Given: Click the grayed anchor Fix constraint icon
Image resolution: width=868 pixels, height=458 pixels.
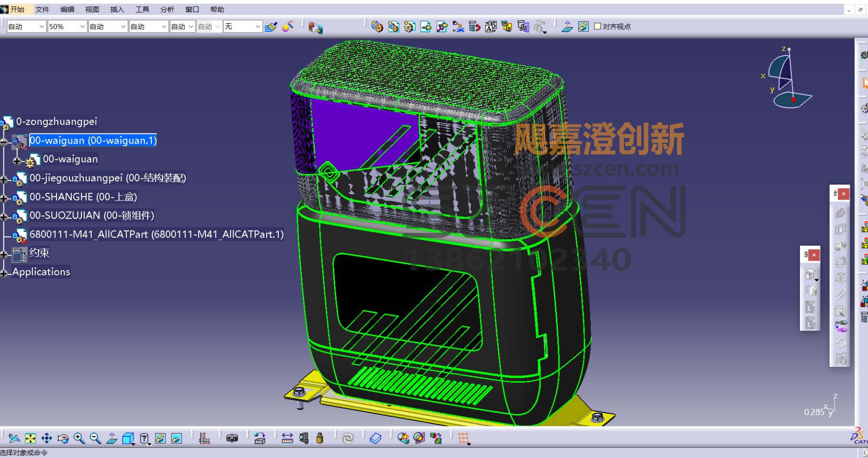Looking at the screenshot, I should (841, 278).
